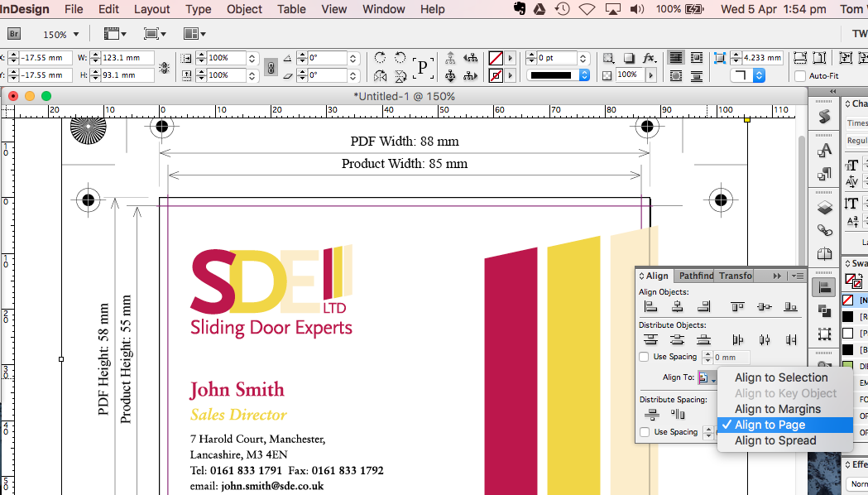Screen dimensions: 868x495
Task: Align bottom edges in Align panel
Action: tap(790, 306)
